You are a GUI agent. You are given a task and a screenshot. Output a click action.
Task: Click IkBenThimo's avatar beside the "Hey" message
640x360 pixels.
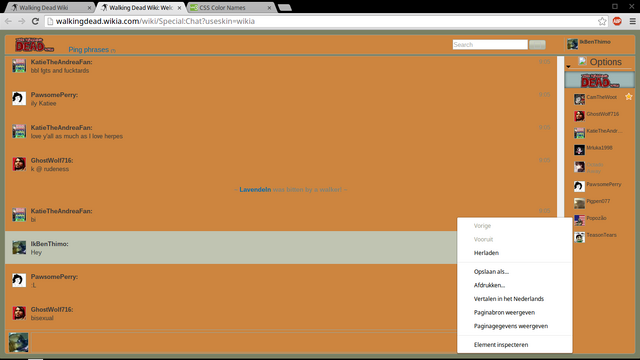click(19, 247)
